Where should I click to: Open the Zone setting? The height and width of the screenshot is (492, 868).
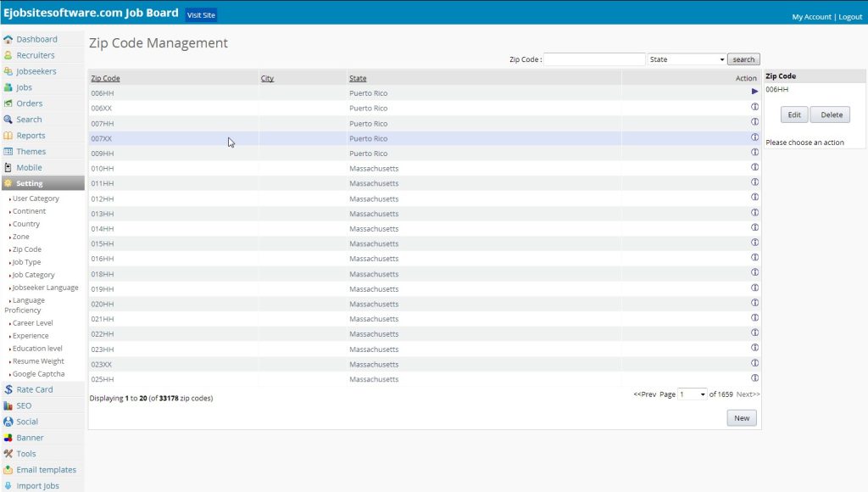coord(20,237)
